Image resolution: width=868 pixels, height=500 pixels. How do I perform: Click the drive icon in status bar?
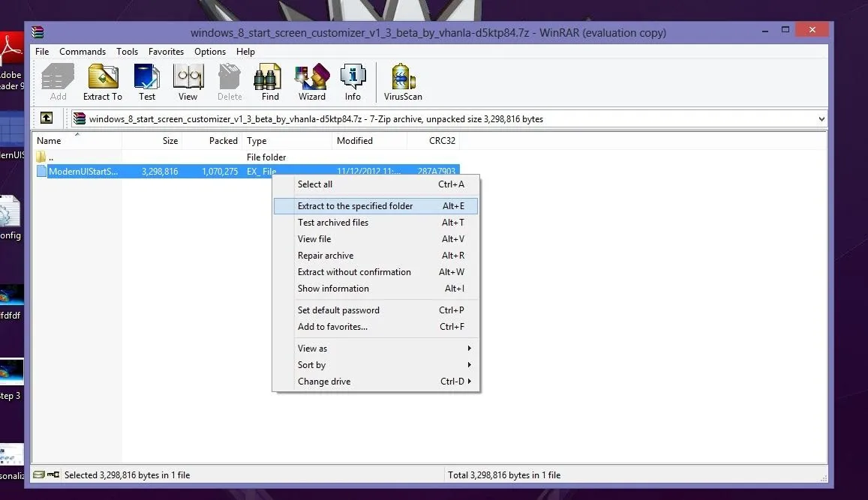tap(39, 475)
